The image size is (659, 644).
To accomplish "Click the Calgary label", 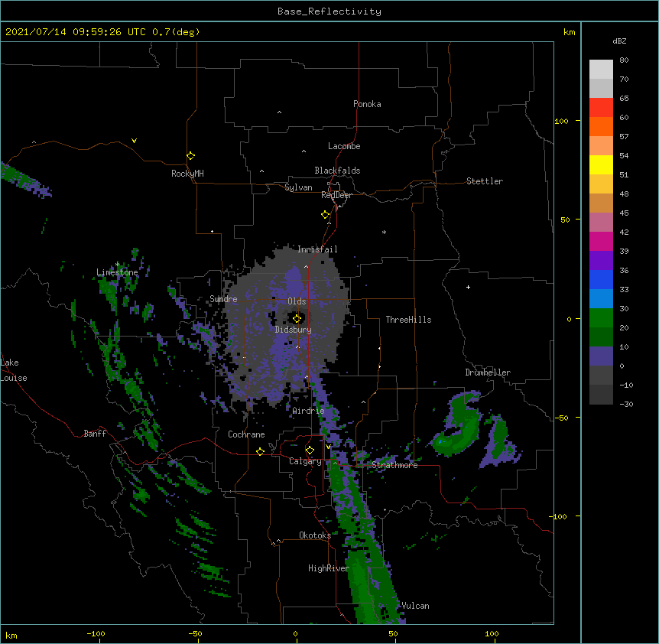I will click(305, 461).
